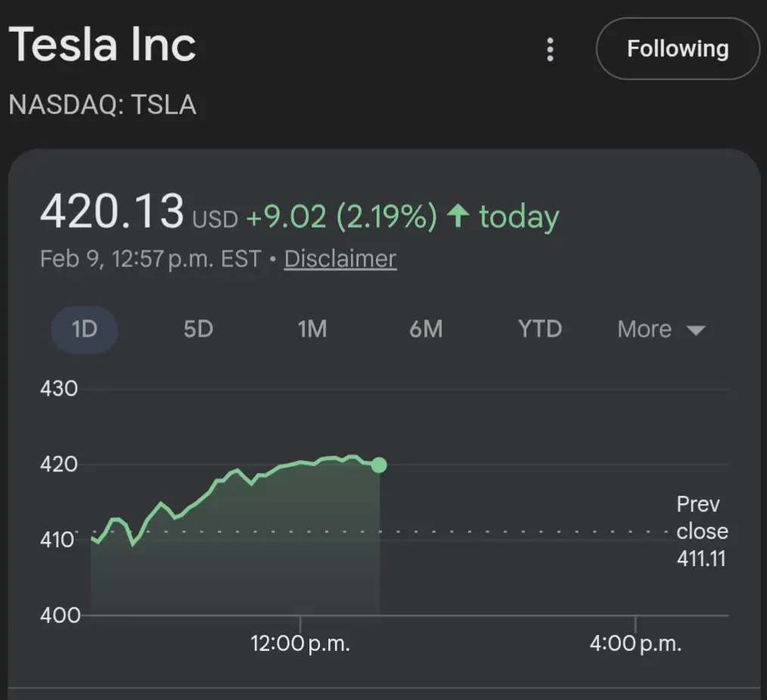Screen dimensions: 767x700
Task: Show the 1M chart range
Action: pos(312,329)
